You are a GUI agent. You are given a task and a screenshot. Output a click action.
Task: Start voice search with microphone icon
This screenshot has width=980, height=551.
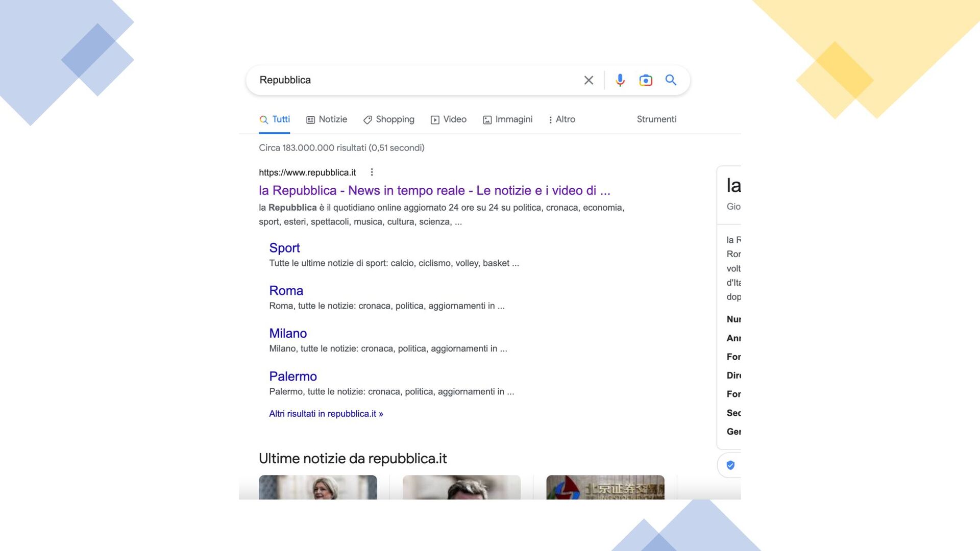[x=620, y=80]
